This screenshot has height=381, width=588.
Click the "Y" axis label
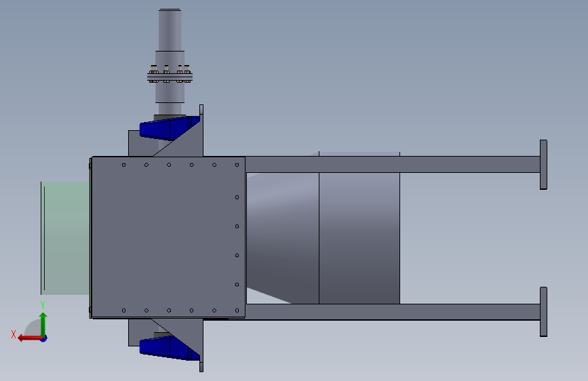[x=43, y=305]
